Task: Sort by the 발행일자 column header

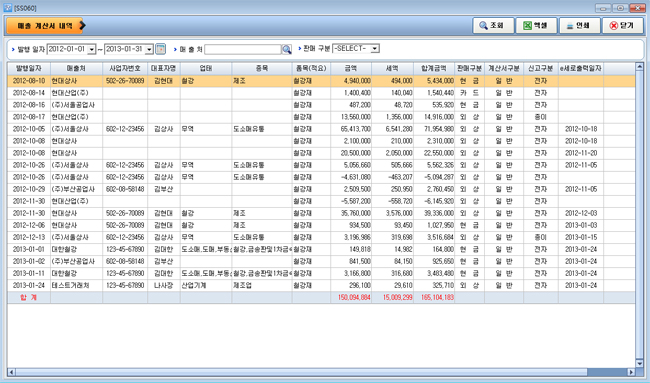Action: click(29, 68)
